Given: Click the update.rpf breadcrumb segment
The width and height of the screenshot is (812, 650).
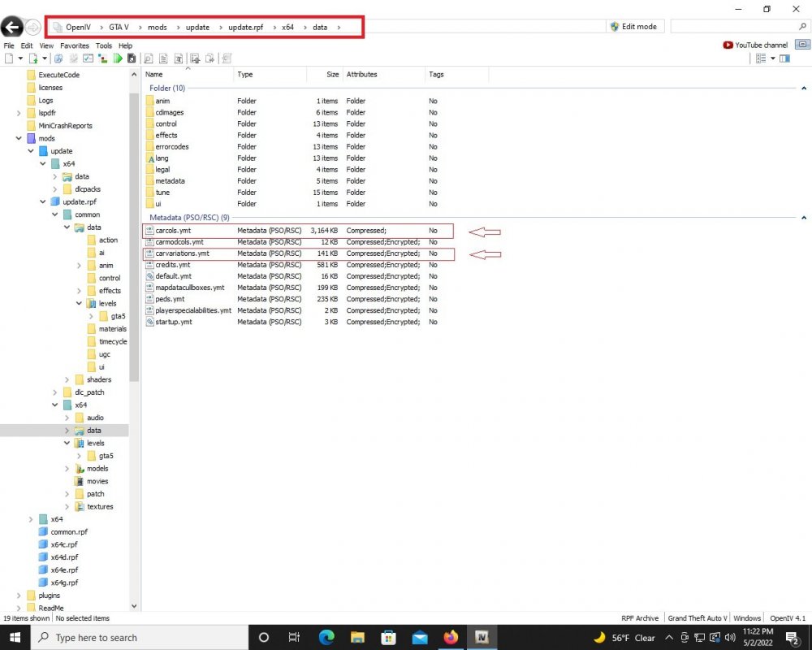Looking at the screenshot, I should pos(245,27).
